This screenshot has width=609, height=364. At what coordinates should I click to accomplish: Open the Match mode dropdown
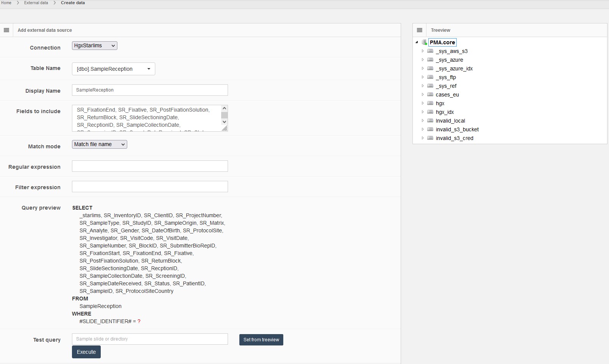[x=99, y=145]
